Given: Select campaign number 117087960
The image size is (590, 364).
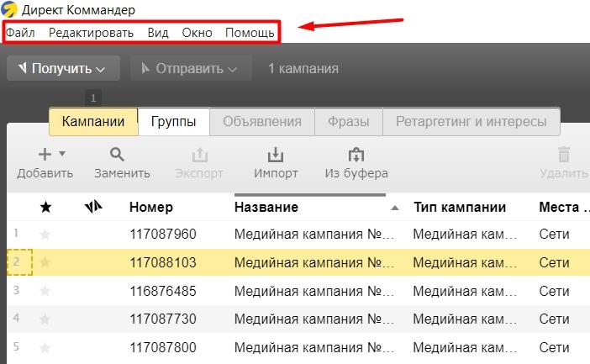Looking at the screenshot, I should click(163, 235).
